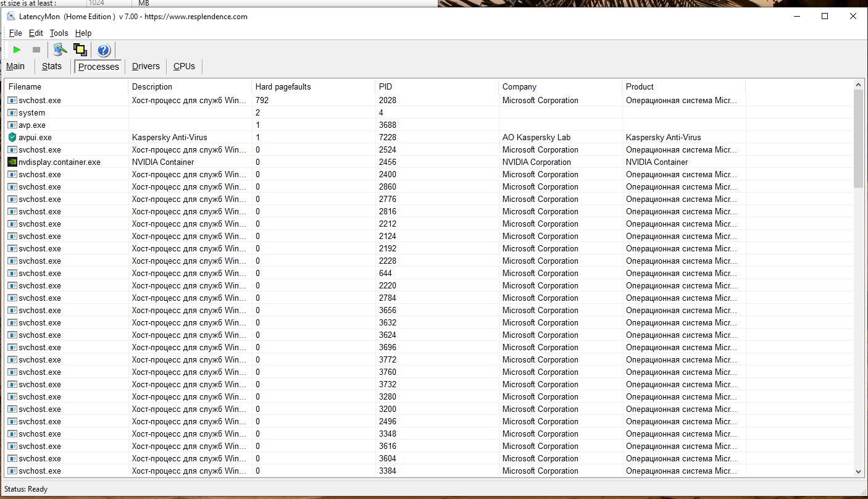Click the LatencyMon icon in the title bar

pyautogui.click(x=11, y=17)
